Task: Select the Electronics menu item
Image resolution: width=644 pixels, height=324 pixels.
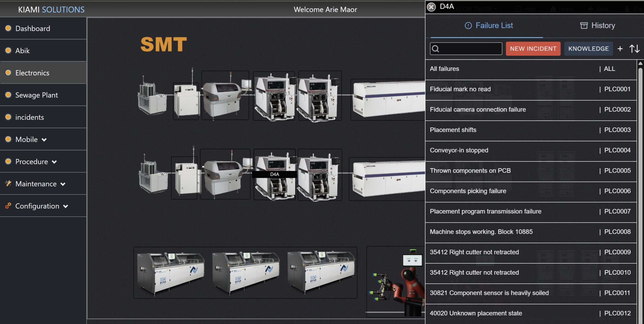Action: tap(32, 73)
